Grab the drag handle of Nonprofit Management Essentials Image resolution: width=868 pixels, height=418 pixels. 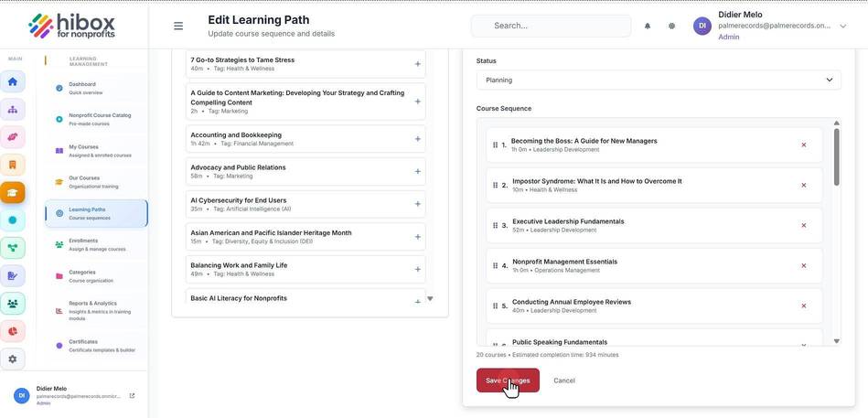[495, 266]
